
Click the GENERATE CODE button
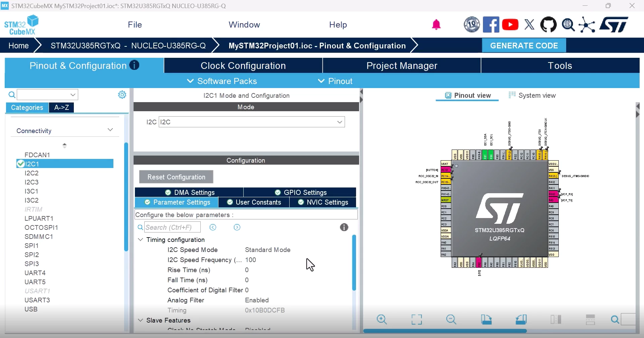coord(524,46)
